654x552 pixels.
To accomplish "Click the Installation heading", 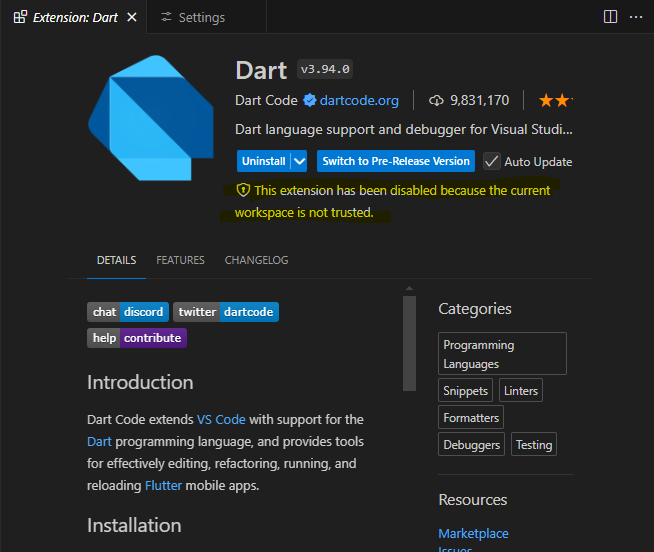I will tap(134, 525).
